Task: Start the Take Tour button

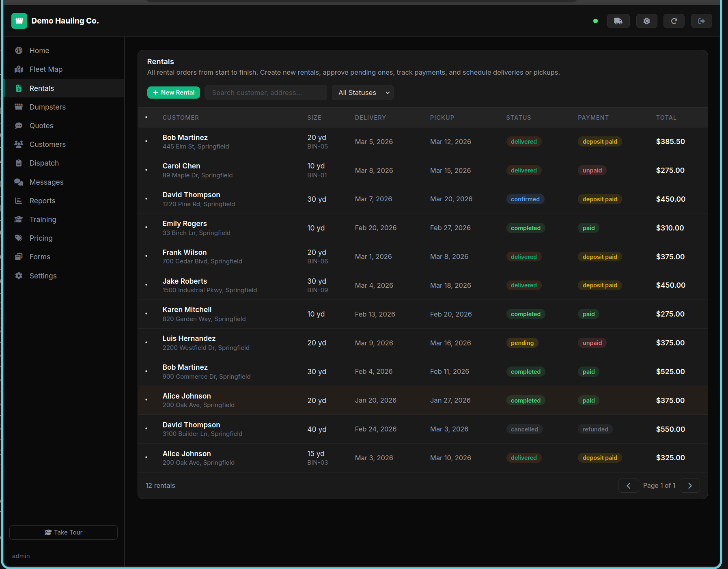Action: click(63, 532)
